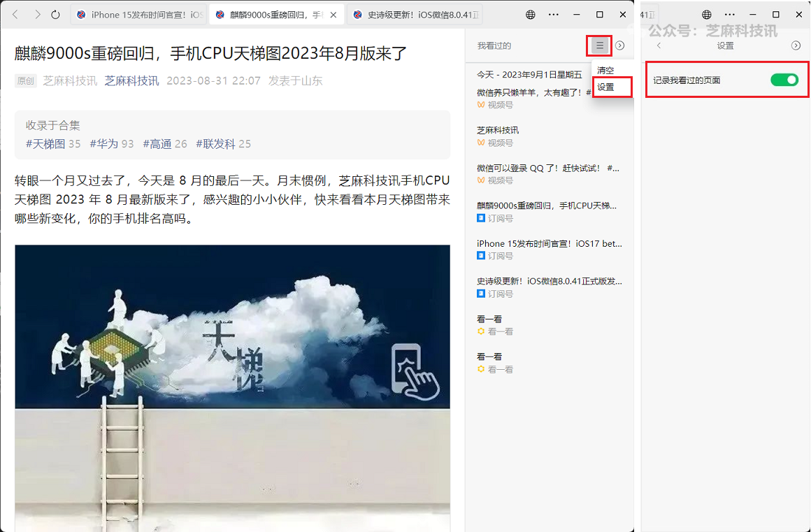Click the 订阅号 icon under iPhone 15 history item

click(481, 256)
